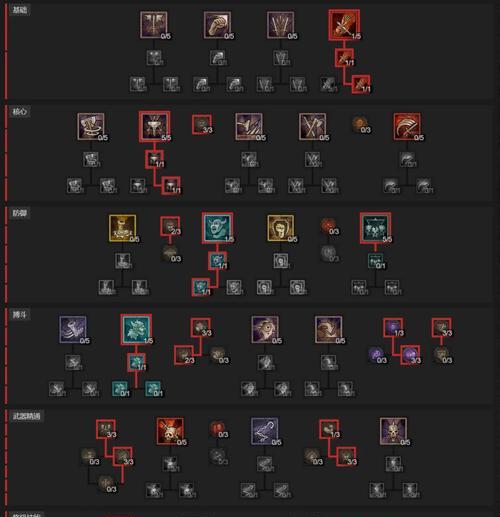This screenshot has height=517, width=500.
Task: Click the gold Ground Stomp skill in 防御
Action: click(122, 228)
